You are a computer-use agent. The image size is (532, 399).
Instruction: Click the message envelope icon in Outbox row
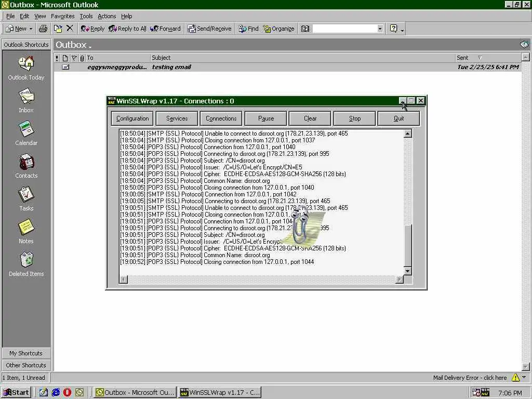click(x=65, y=67)
